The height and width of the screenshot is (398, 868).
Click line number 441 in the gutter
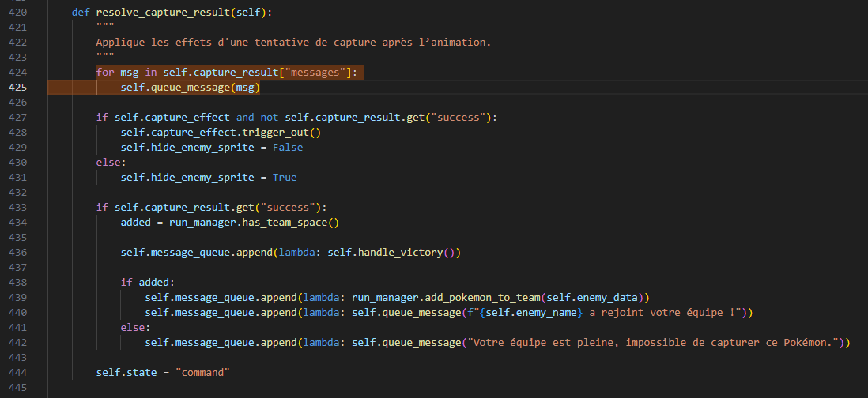(17, 328)
